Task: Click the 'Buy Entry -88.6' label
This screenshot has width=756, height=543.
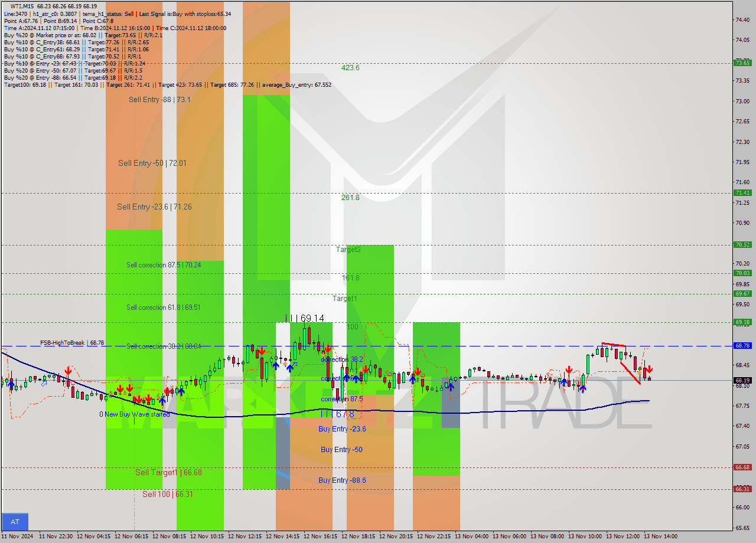Action: (x=342, y=480)
